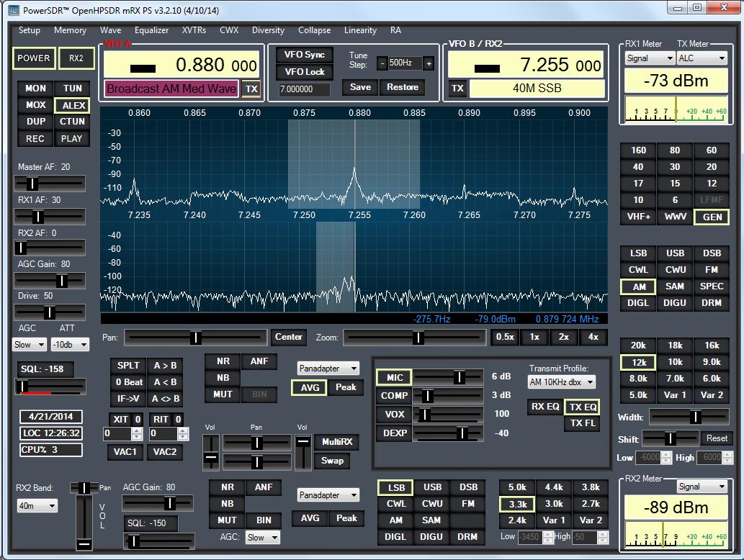Toggle VFO Lock
This screenshot has height=560, width=744.
pyautogui.click(x=305, y=71)
